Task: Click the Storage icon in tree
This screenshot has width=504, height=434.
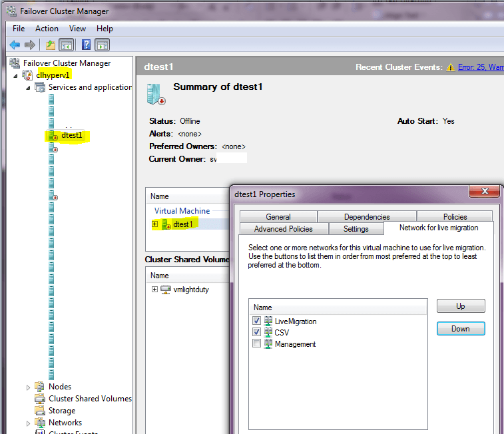Action: coord(40,411)
